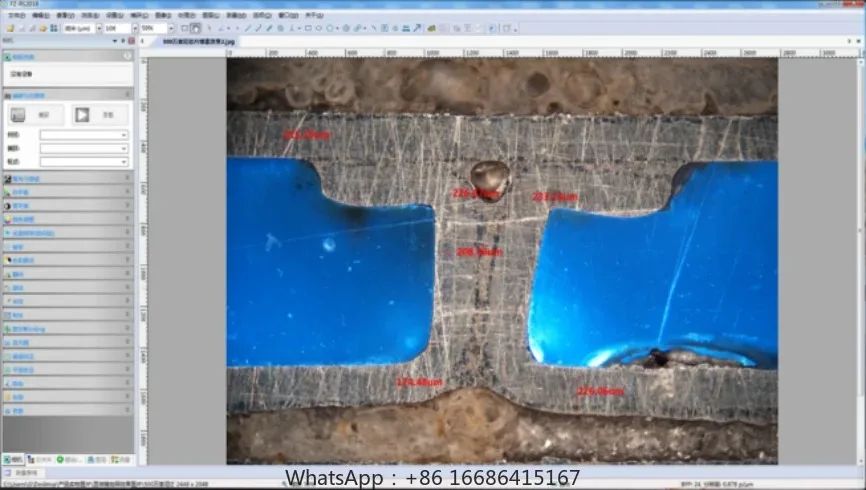Click the 208 µm measurement label on image
Screen dimensions: 866x490
pyautogui.click(x=478, y=252)
